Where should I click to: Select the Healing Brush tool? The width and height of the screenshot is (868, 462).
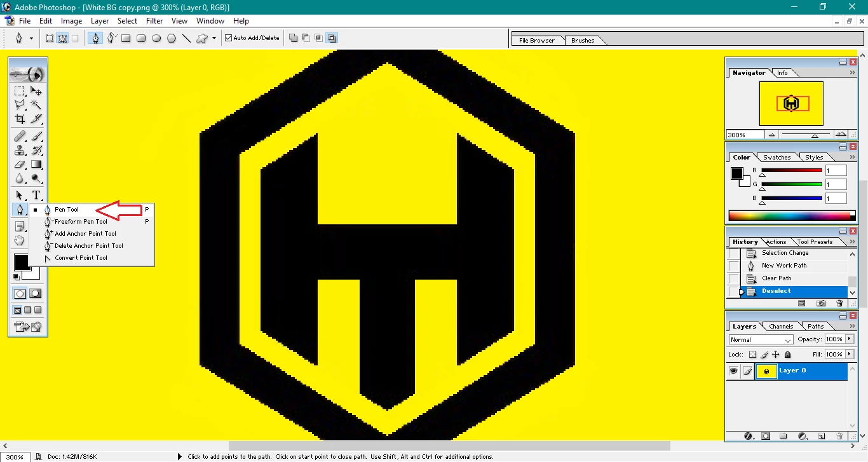click(20, 136)
